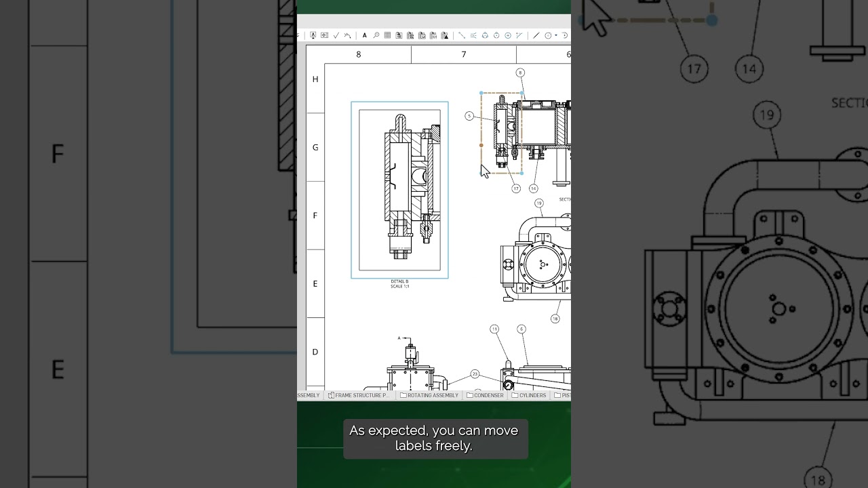The width and height of the screenshot is (868, 488).
Task: Select balloon number 5 next to section view
Action: (469, 116)
